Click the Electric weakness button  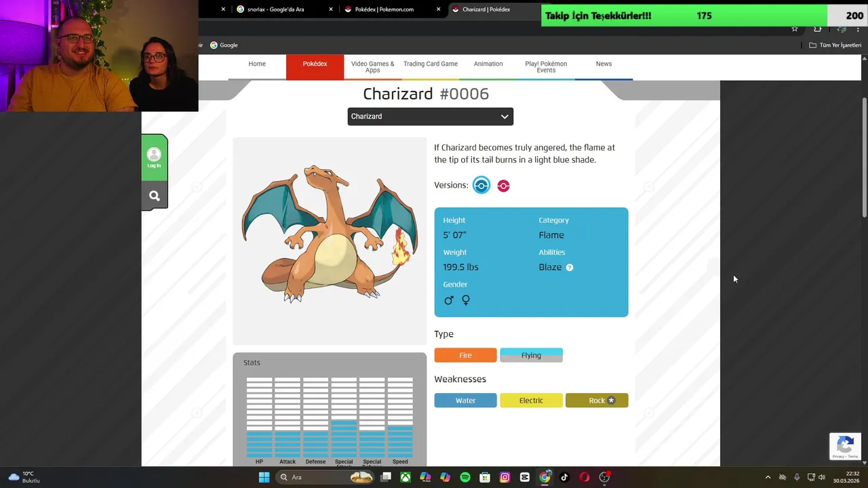[x=531, y=401]
